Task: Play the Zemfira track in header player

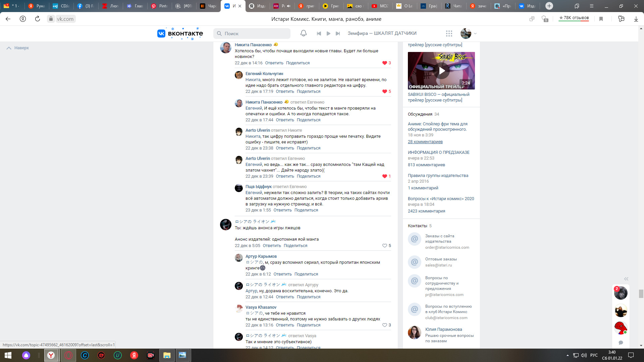Action: click(328, 33)
